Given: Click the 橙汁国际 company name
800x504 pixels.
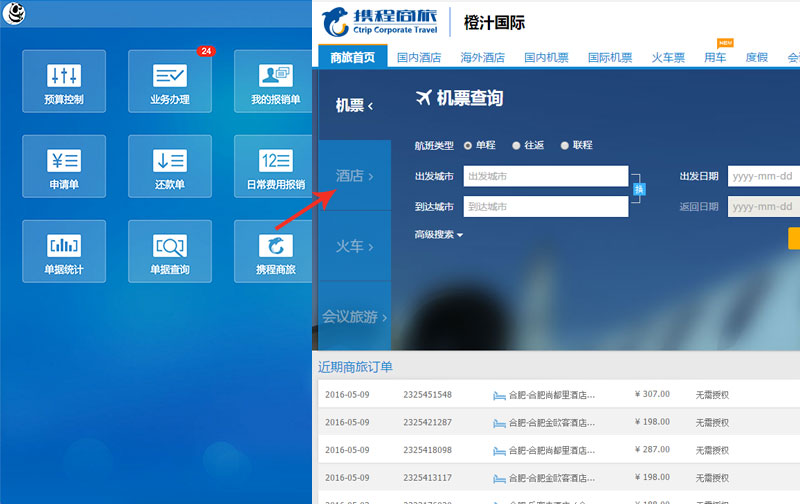Looking at the screenshot, I should coord(494,23).
